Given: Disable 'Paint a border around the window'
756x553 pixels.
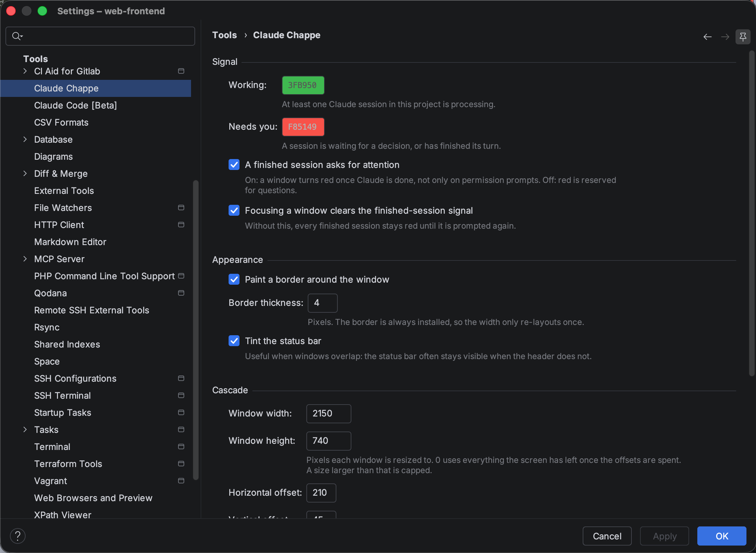Looking at the screenshot, I should click(x=234, y=279).
